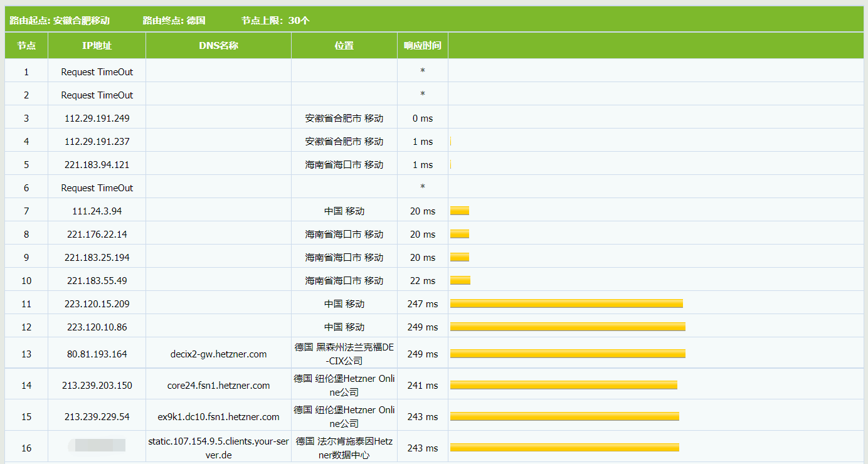Screen dimensions: 868x464
Task: Click IP address 213.239.203.150
Action: coord(97,385)
